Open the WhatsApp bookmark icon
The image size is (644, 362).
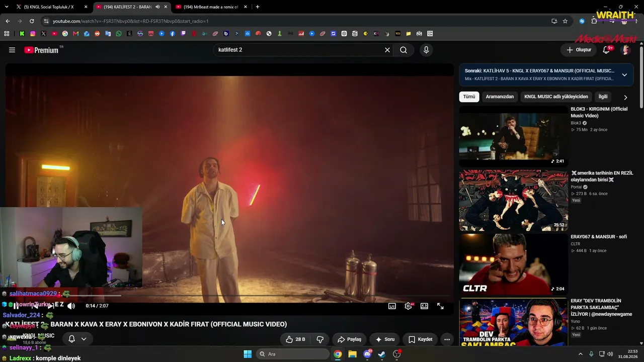pyautogui.click(x=119, y=34)
